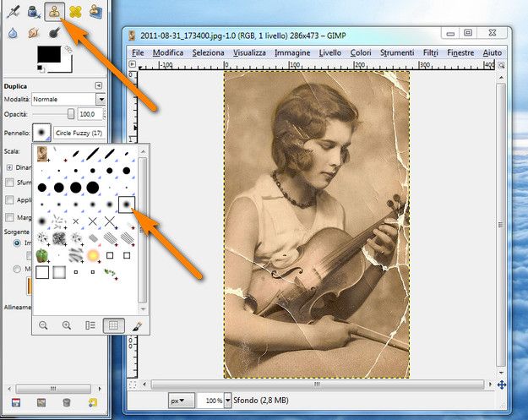
Task: Choose the green vine brush
Action: pyautogui.click(x=111, y=273)
